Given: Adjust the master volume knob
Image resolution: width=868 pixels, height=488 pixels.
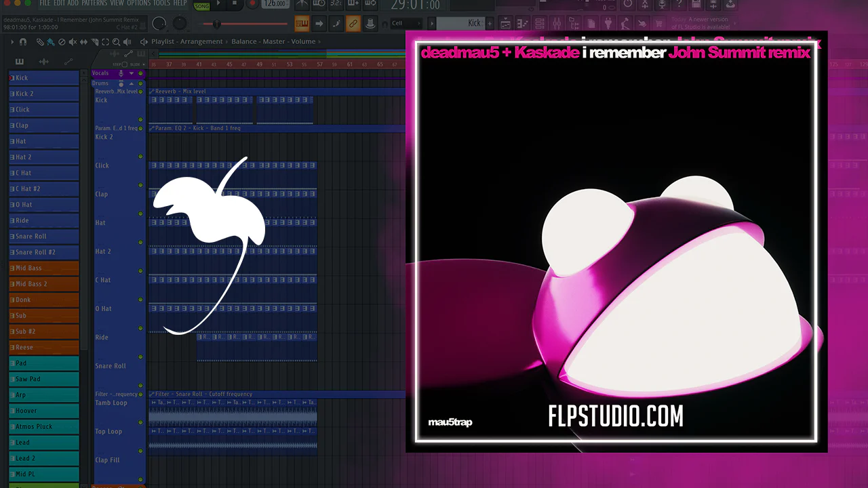Looking at the screenshot, I should coord(159,24).
